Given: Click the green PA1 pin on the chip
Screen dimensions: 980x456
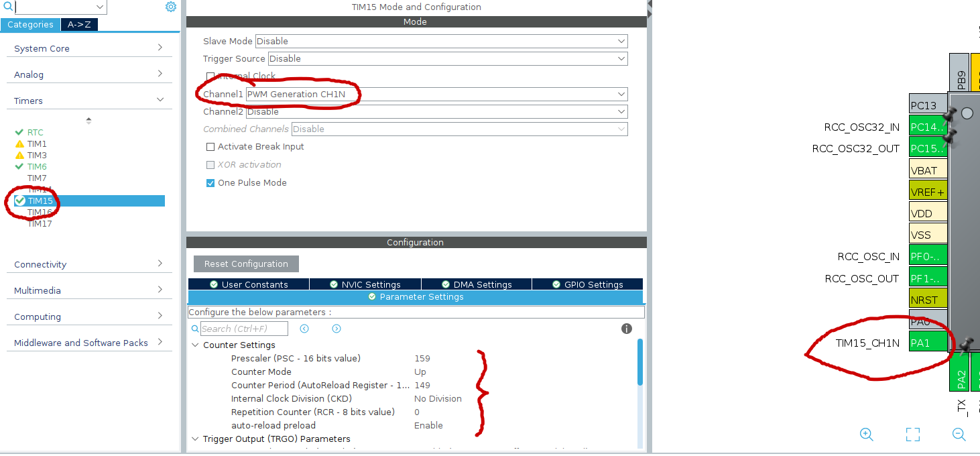Looking at the screenshot, I should click(928, 342).
